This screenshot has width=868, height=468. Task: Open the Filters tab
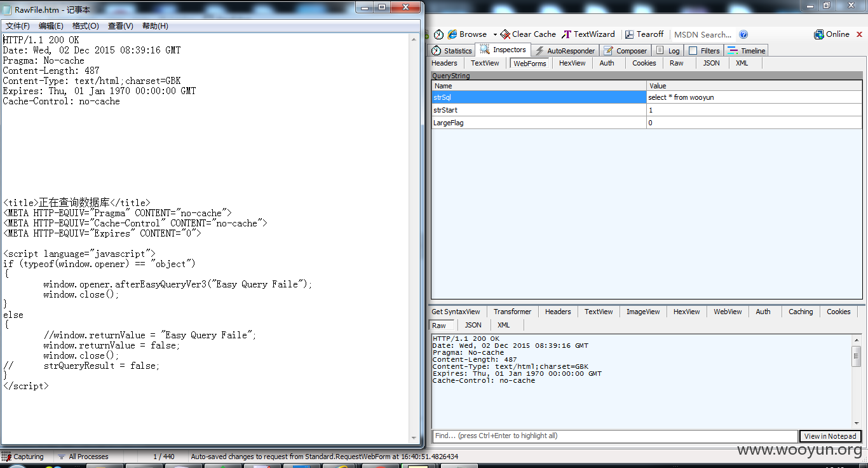click(x=704, y=51)
